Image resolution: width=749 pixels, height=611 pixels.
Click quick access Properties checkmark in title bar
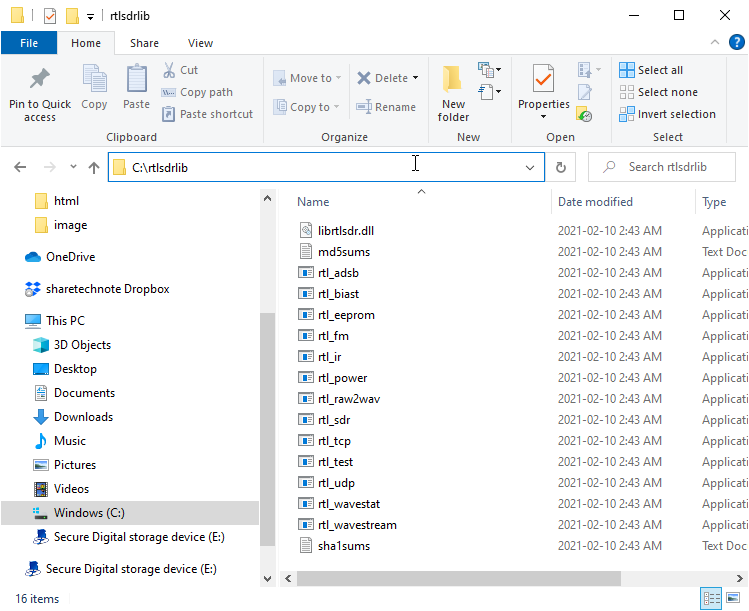tap(50, 16)
